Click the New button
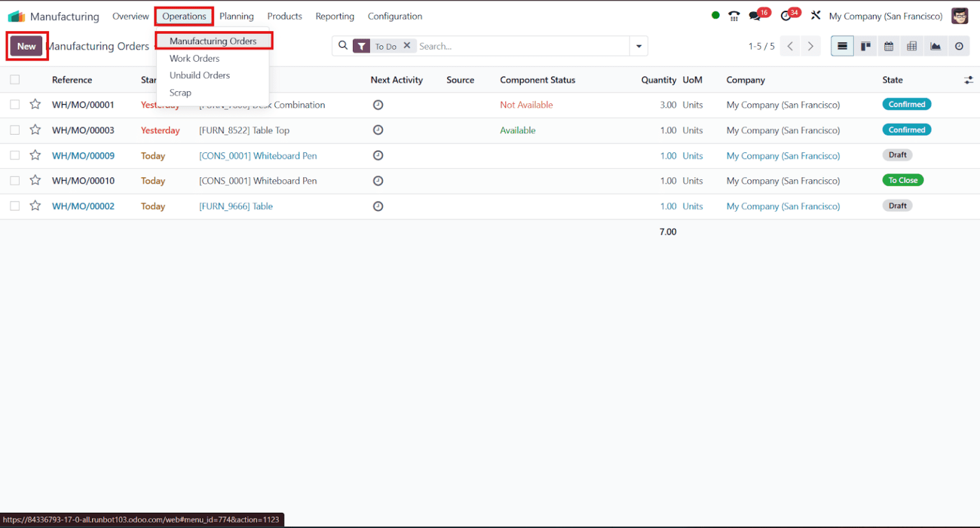Image resolution: width=980 pixels, height=528 pixels. 26,46
